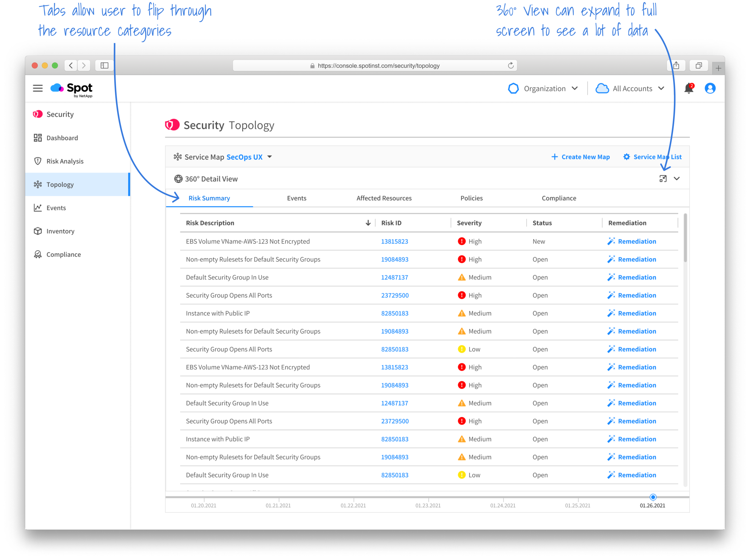Switch to the Compliance tab
Screen dimensions: 750x560
[559, 198]
